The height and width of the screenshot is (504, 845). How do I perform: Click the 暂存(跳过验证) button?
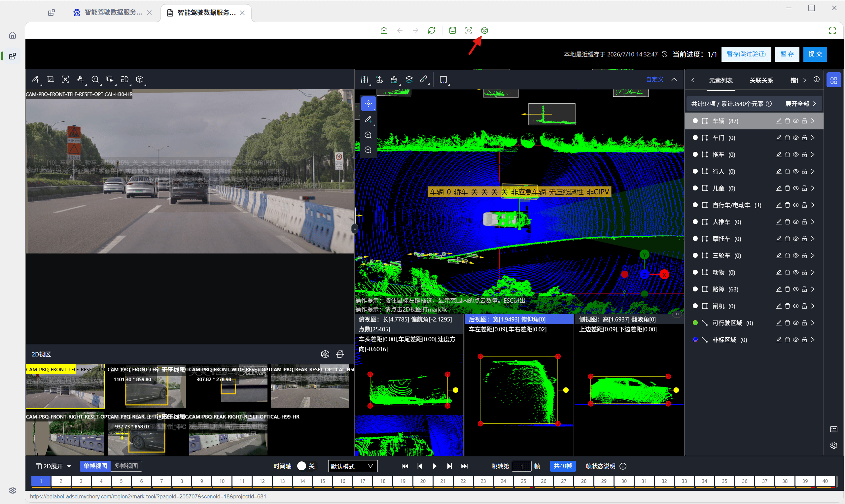746,54
